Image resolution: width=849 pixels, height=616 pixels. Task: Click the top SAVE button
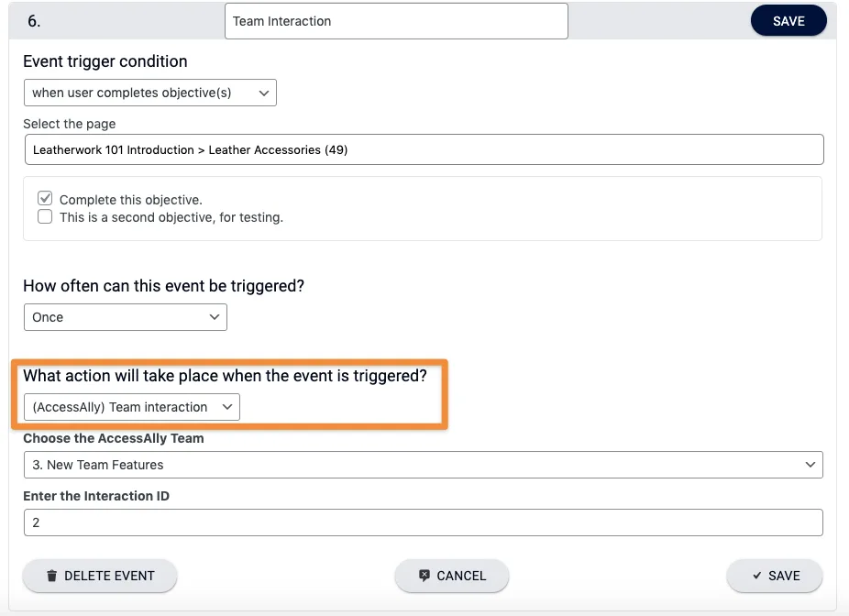pyautogui.click(x=788, y=19)
